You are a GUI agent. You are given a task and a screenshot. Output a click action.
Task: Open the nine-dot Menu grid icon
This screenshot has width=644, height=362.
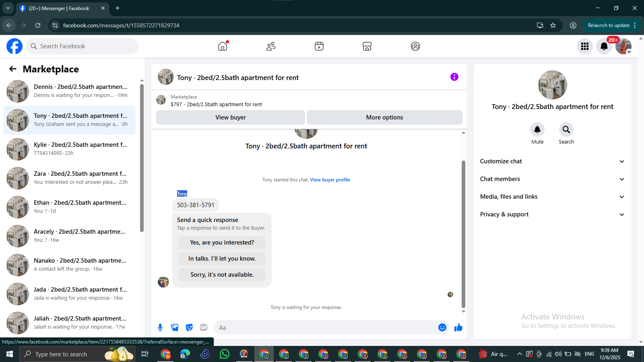585,46
